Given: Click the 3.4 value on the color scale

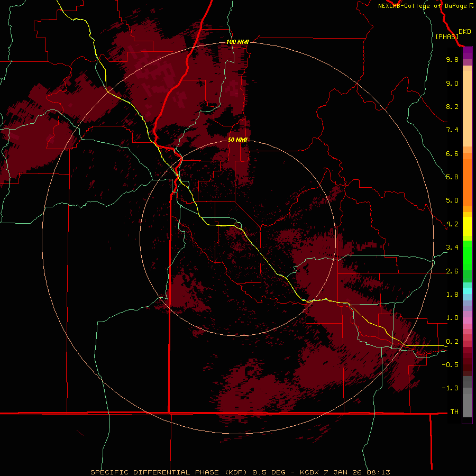Looking at the screenshot, I should pyautogui.click(x=452, y=248).
